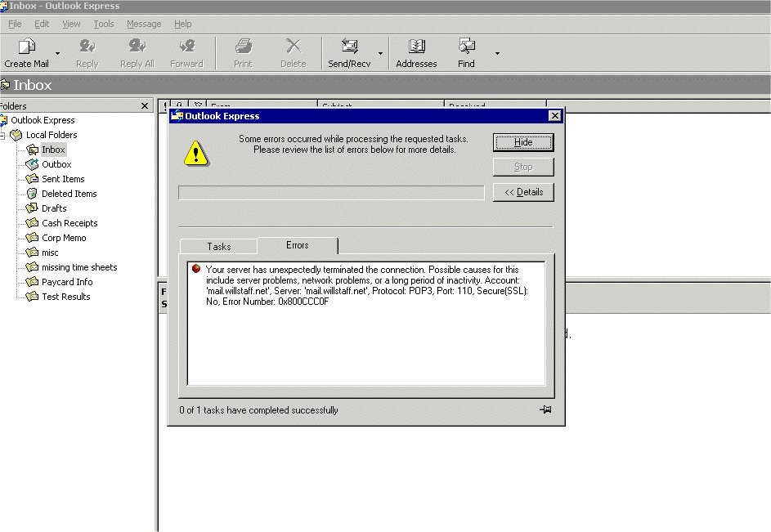Select the missing time sheets folder icon
The width and height of the screenshot is (771, 532).
33,267
